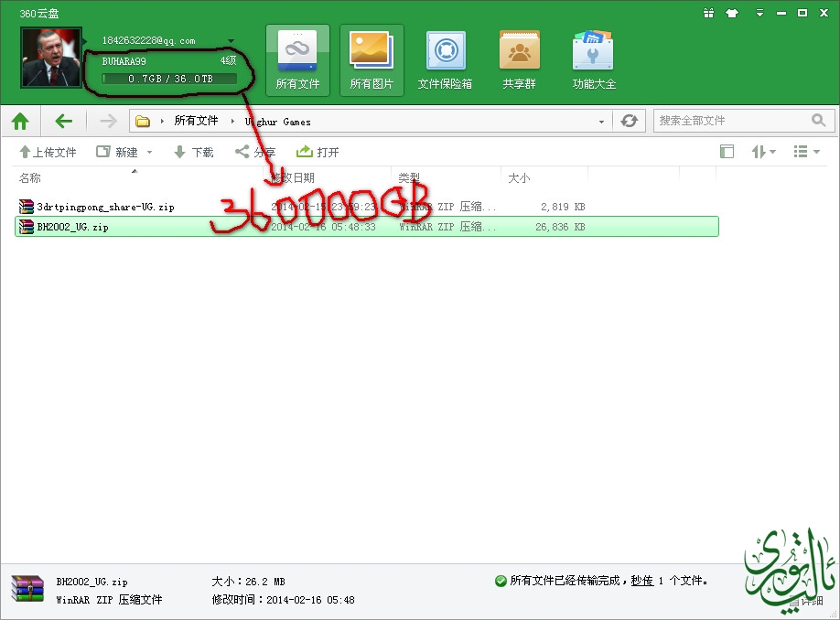Click size cell 26,836 KB
Image resolution: width=840 pixels, height=620 pixels.
point(560,227)
